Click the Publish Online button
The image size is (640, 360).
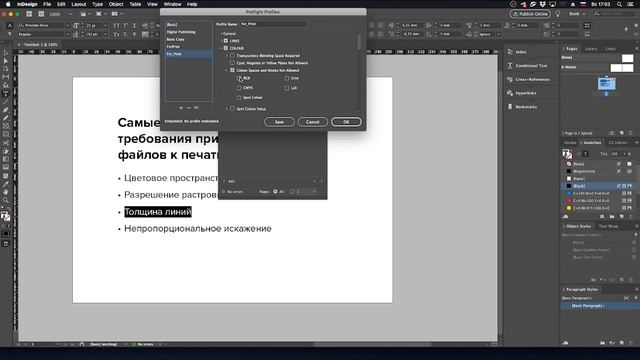tap(530, 13)
